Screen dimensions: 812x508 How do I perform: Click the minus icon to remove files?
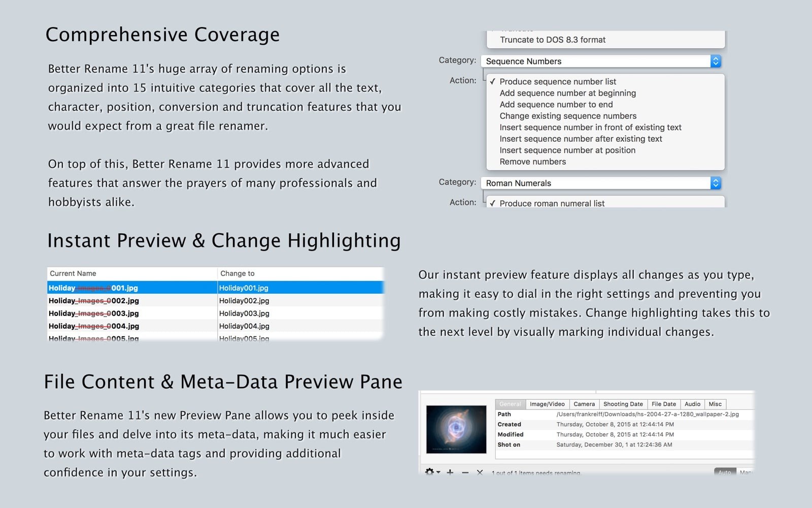[x=465, y=472]
